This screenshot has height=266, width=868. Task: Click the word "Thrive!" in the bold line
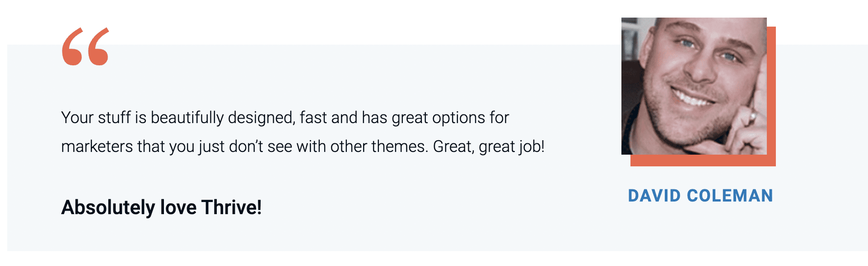click(231, 207)
